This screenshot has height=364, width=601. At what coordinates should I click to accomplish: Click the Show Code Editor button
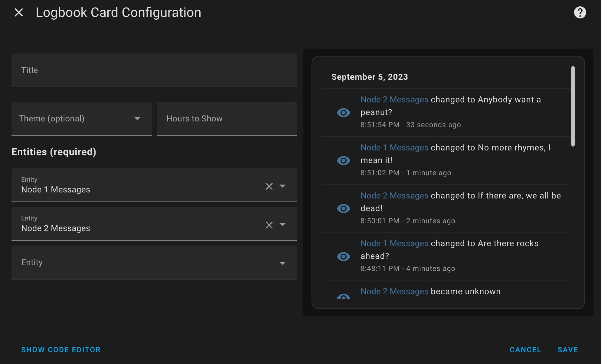(61, 350)
